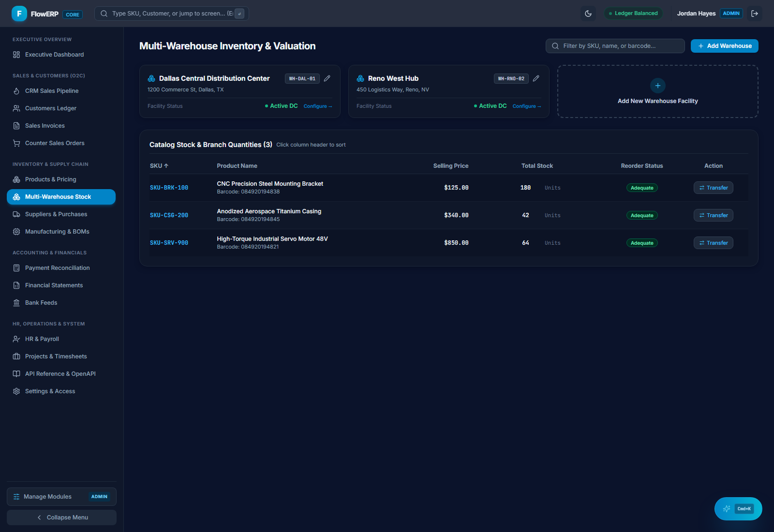This screenshot has width=774, height=532.
Task: Click the Reno West Hub boxes icon
Action: click(x=360, y=78)
